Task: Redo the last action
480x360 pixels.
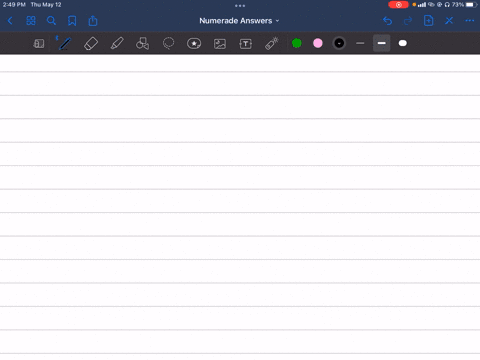Action: click(408, 21)
